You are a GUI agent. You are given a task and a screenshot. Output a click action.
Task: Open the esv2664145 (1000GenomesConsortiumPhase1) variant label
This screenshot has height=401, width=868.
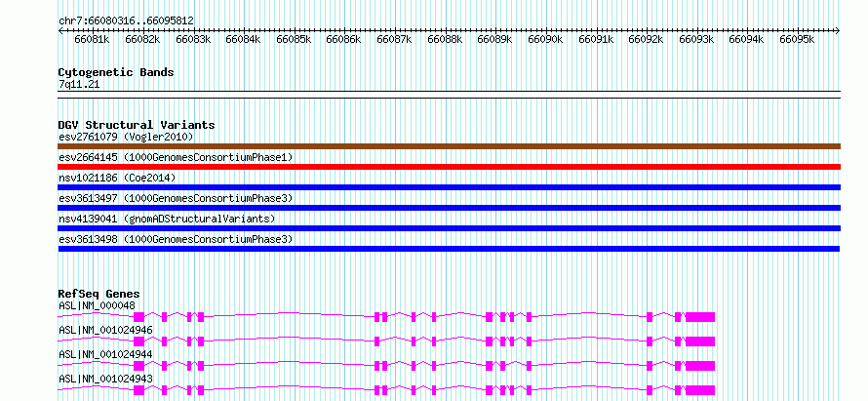click(176, 158)
